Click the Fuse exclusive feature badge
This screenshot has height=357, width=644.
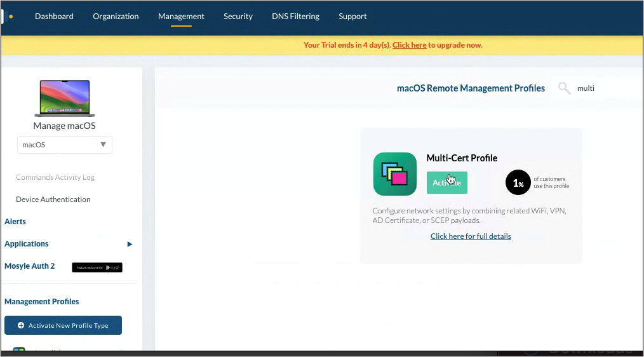tap(97, 267)
